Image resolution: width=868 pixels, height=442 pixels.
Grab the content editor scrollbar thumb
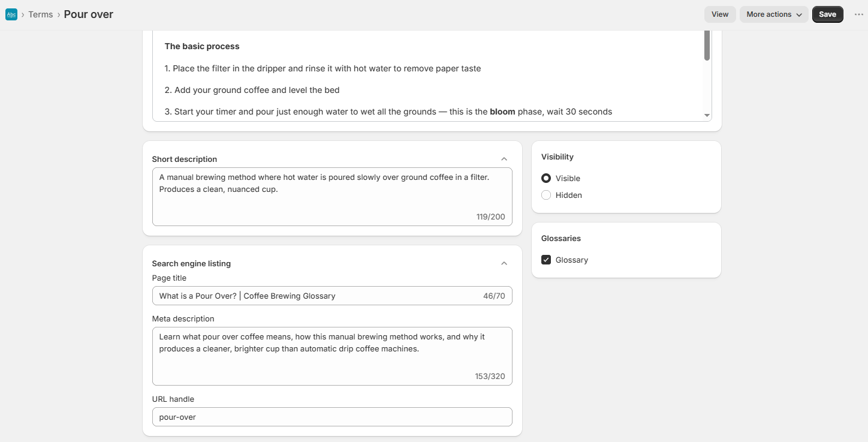point(707,45)
